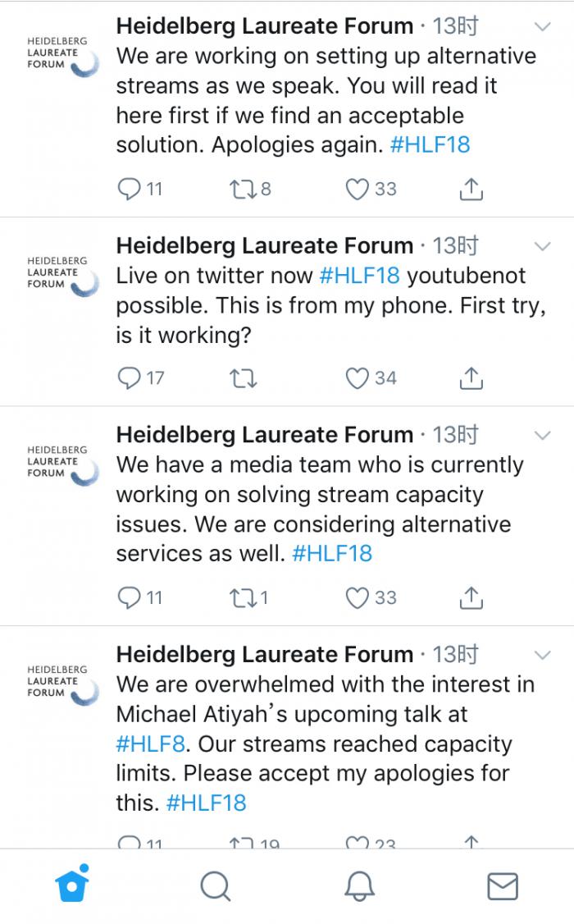Like the alternative streams tweet
This screenshot has width=574, height=924.
point(357,190)
